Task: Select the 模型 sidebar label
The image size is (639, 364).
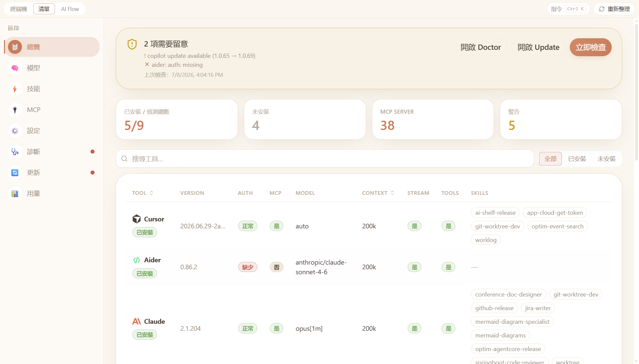Action: 34,68
